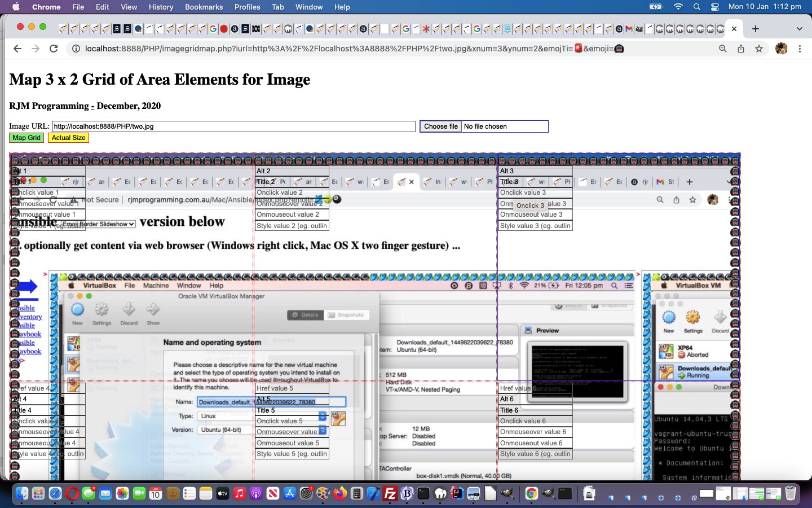812x508 pixels.
Task: Click the Choose file button
Action: click(441, 126)
